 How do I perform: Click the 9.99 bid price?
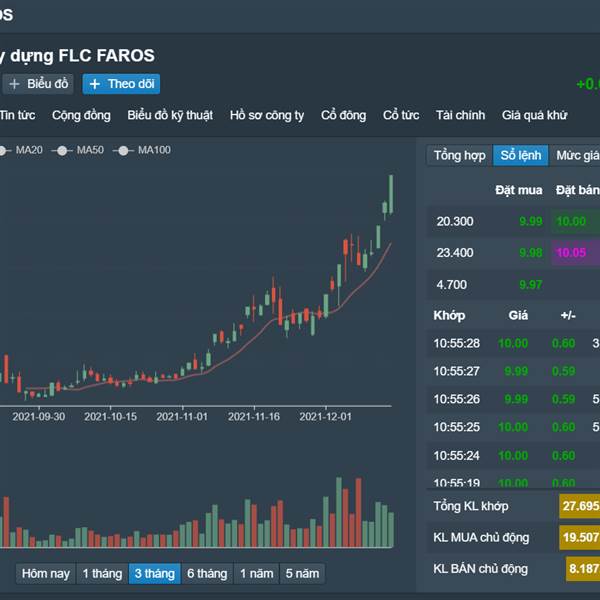pos(530,222)
